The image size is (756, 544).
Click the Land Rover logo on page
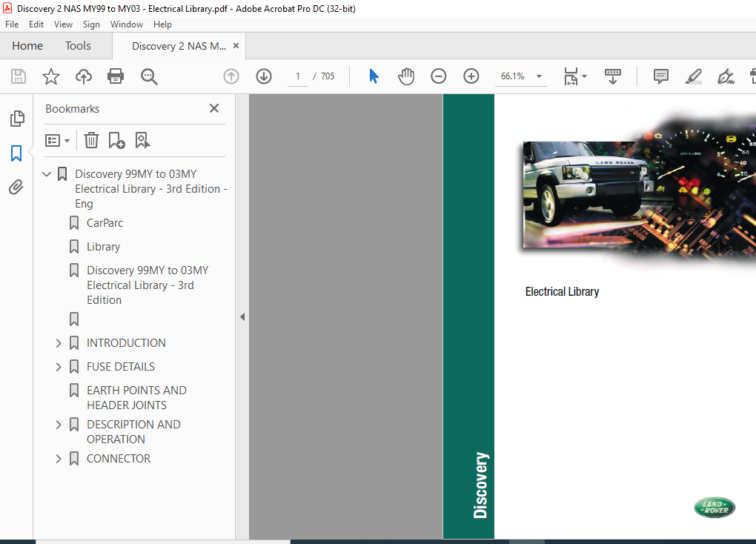coord(714,508)
